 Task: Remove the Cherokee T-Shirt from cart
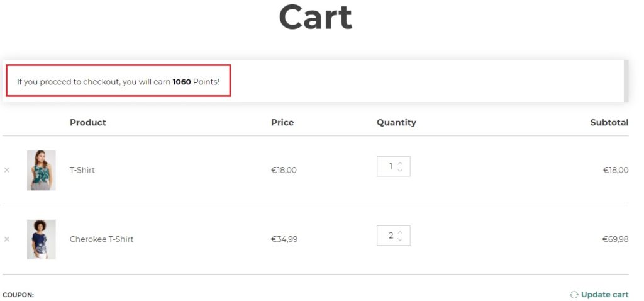point(6,239)
